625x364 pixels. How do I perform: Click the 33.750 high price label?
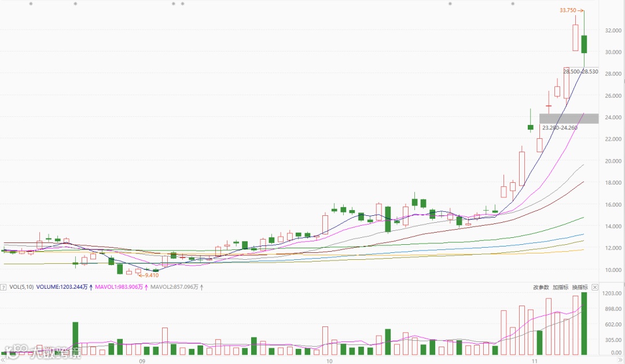click(568, 10)
